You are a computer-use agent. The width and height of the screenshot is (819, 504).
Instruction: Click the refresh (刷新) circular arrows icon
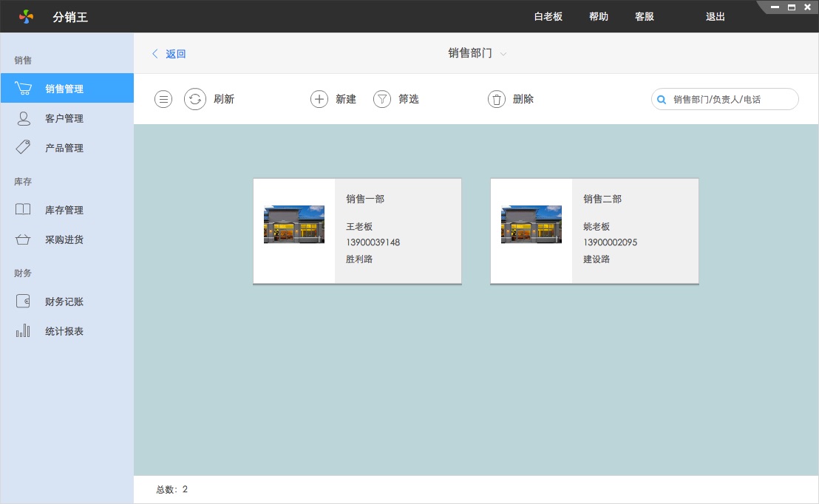pyautogui.click(x=195, y=99)
